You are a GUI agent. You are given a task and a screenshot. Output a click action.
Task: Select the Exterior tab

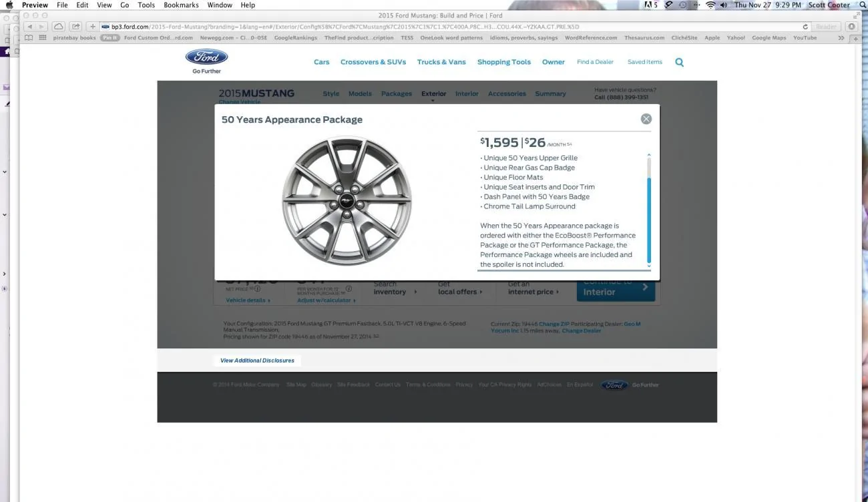tap(434, 94)
